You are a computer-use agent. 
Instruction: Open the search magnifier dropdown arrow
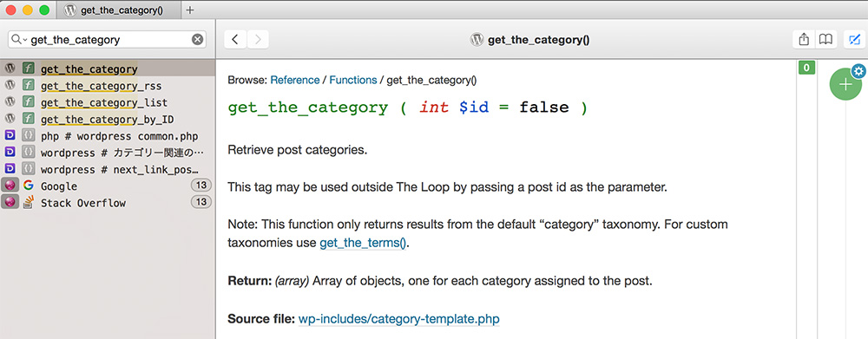[19, 39]
